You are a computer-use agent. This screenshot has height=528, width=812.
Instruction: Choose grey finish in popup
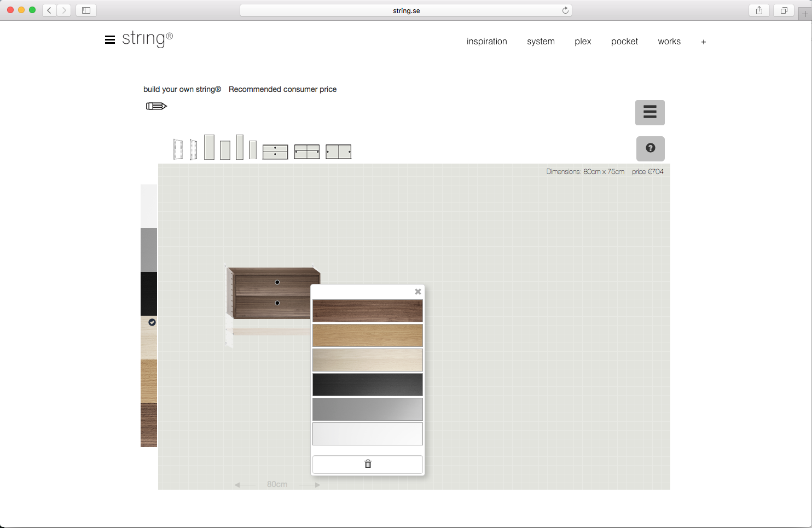coord(368,409)
